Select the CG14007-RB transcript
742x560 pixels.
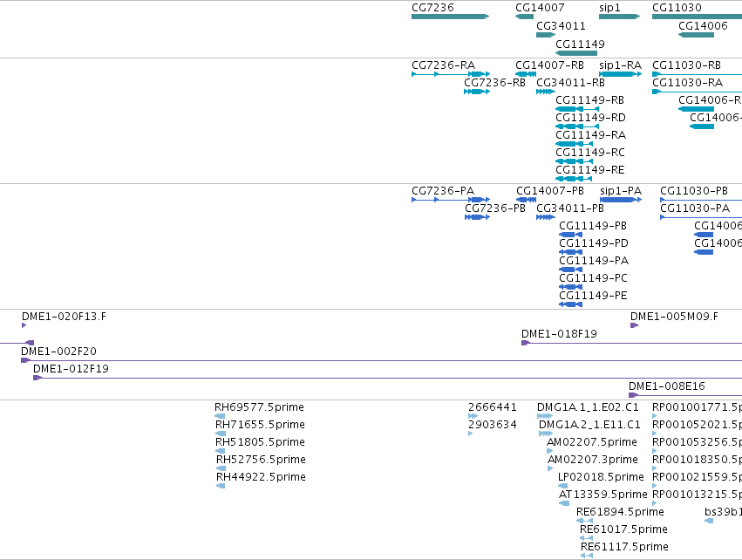(526, 74)
